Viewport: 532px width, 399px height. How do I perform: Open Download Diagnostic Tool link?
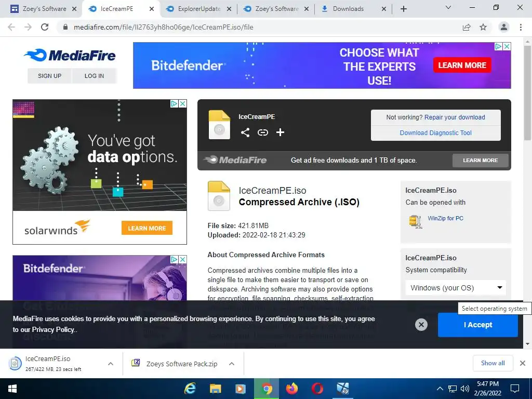pos(436,132)
